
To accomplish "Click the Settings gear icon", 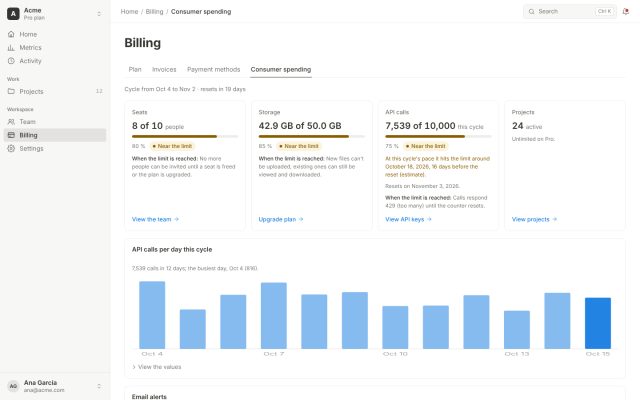I will 11,149.
